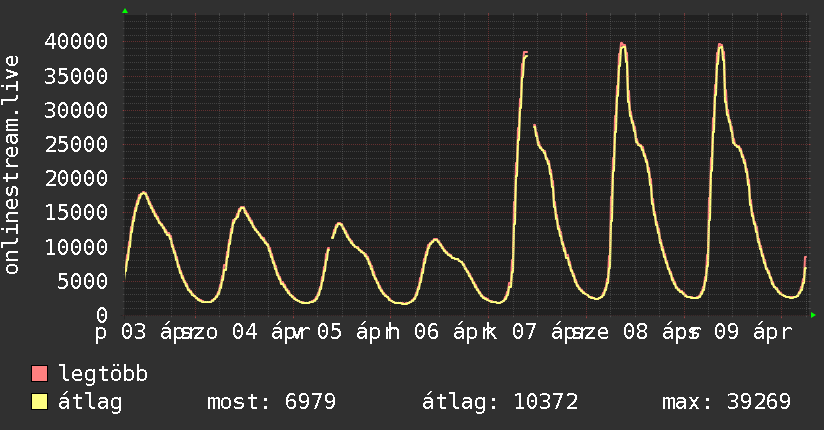Click the green arrow at x-axis end
This screenshot has height=430, width=824.
point(813,315)
